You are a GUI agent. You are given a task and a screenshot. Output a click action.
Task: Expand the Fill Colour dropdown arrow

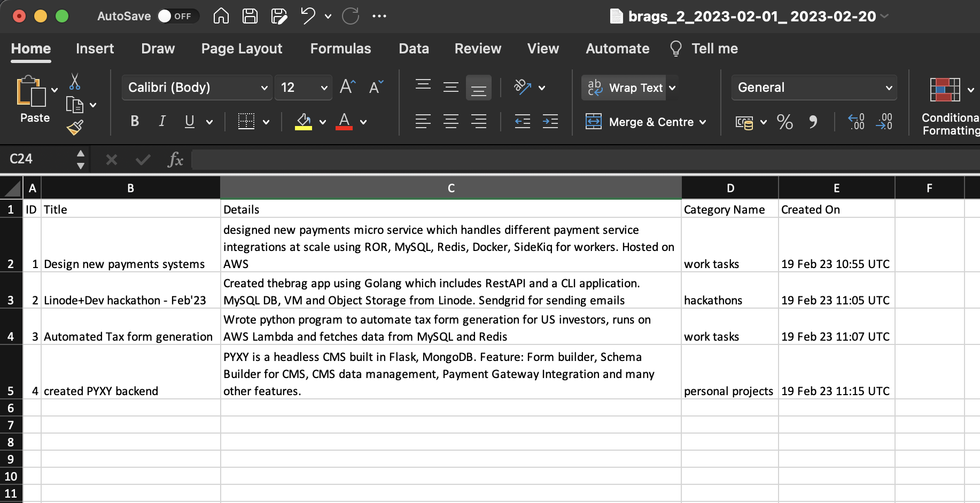pos(323,122)
